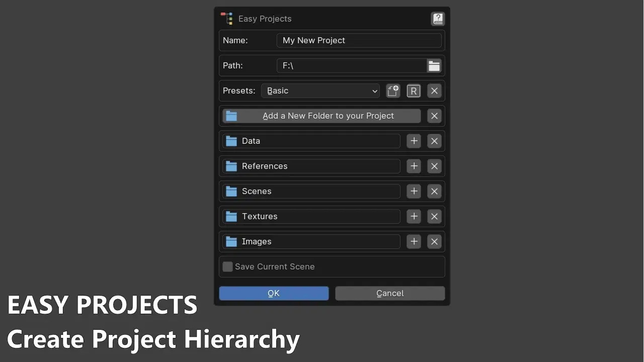Image resolution: width=644 pixels, height=362 pixels.
Task: Click the Easy Projects logo icon
Action: click(x=227, y=19)
